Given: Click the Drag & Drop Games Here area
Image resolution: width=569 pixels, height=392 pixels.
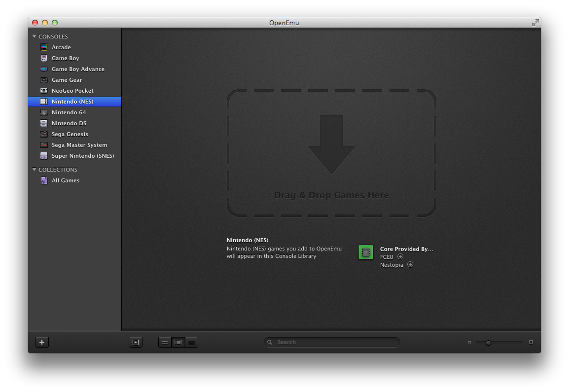Looking at the screenshot, I should 331,153.
